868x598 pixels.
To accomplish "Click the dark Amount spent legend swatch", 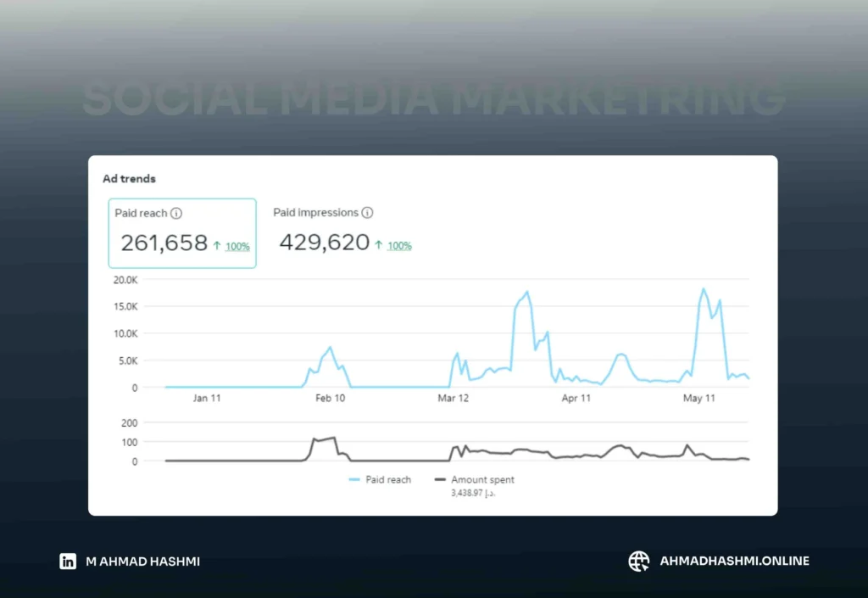I will [440, 480].
